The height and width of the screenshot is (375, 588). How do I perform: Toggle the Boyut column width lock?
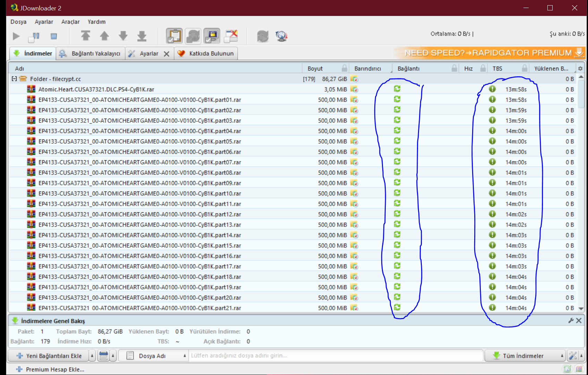344,68
